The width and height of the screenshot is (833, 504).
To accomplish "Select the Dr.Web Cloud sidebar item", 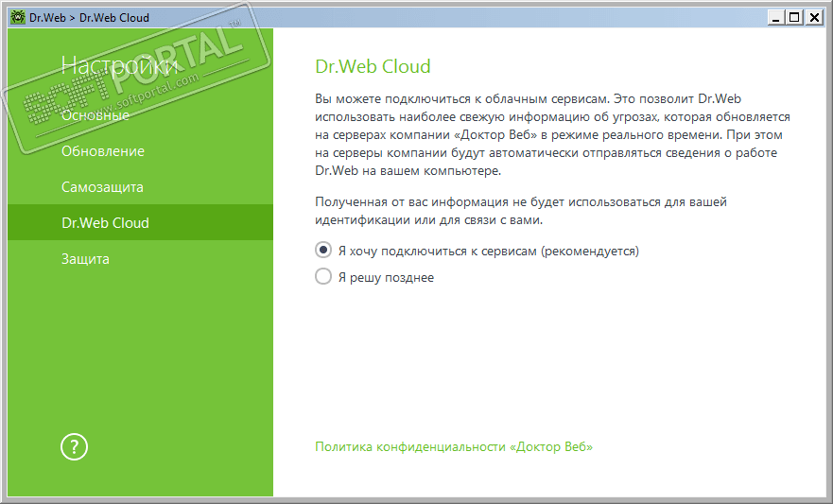I will (x=140, y=222).
